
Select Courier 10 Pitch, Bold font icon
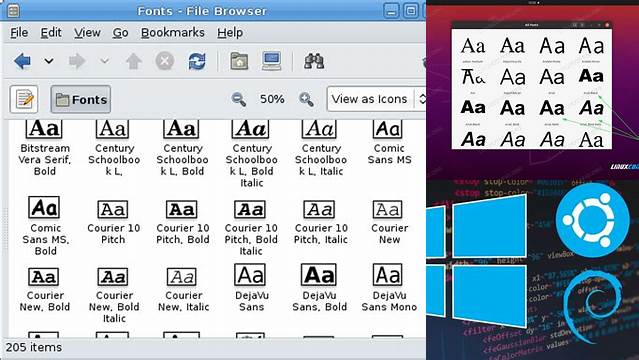181,210
